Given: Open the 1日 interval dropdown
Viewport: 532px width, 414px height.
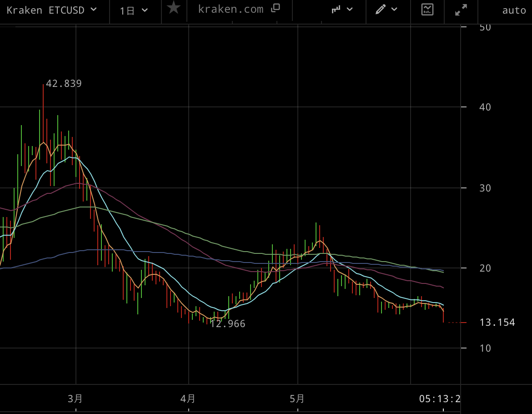Looking at the screenshot, I should (x=134, y=11).
